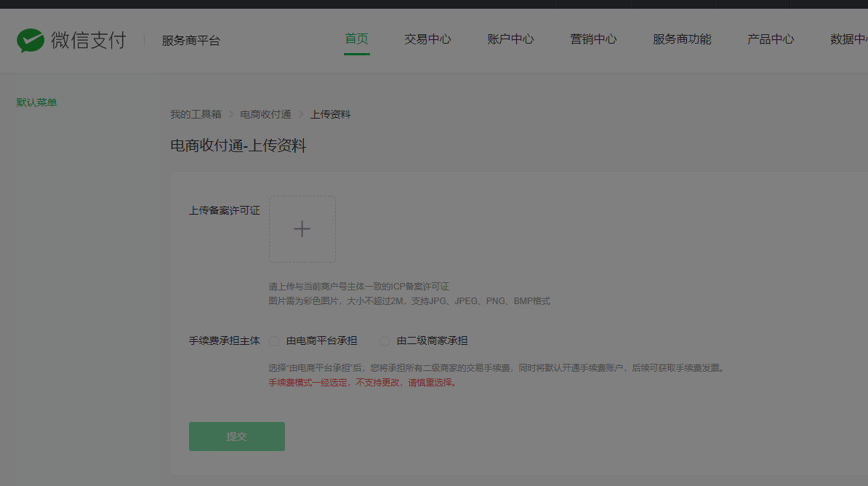Open 服务商功能 in the top navigation
Viewport: 868px width, 486px height.
(x=682, y=39)
